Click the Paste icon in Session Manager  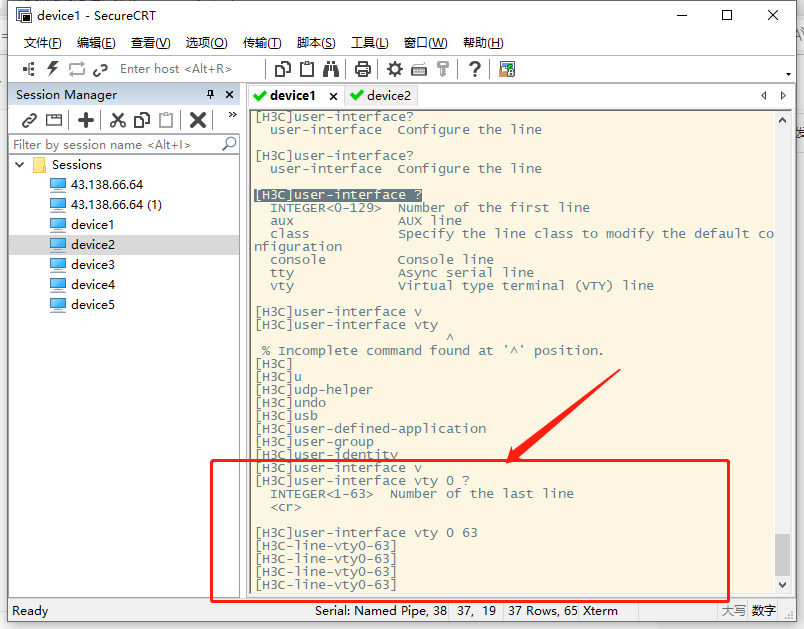tap(166, 120)
